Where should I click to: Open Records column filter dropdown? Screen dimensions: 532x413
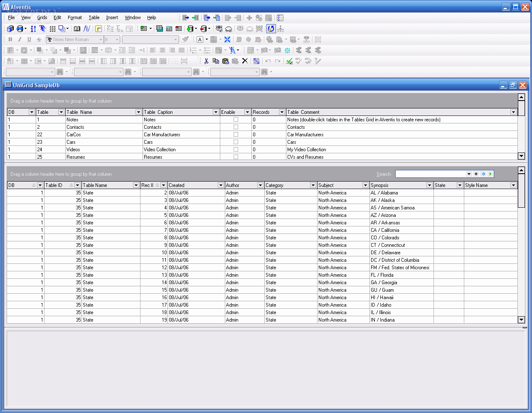point(282,112)
